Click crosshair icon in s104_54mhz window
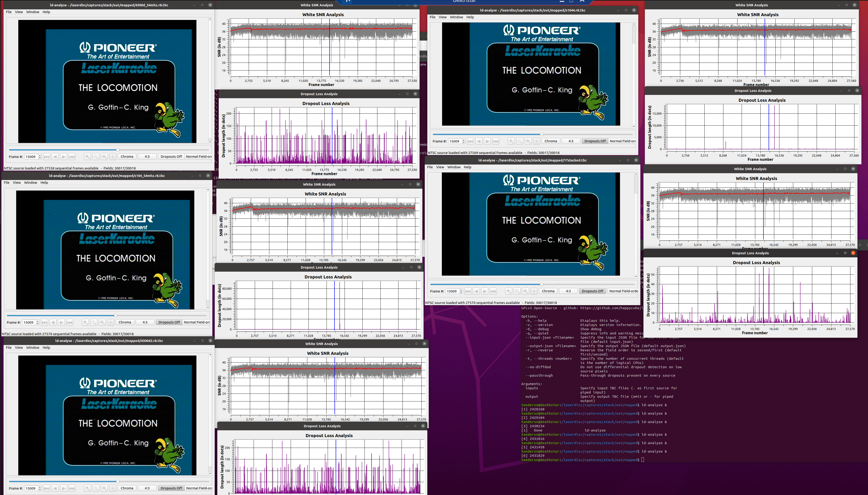The height and width of the screenshot is (495, 868). [x=111, y=322]
